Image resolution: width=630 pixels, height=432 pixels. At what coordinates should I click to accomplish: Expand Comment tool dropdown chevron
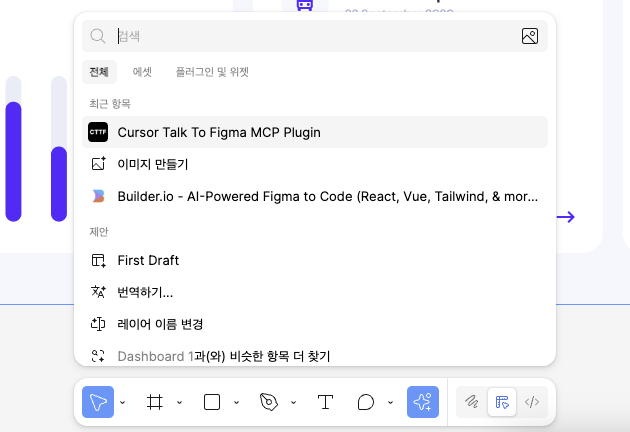tap(390, 402)
